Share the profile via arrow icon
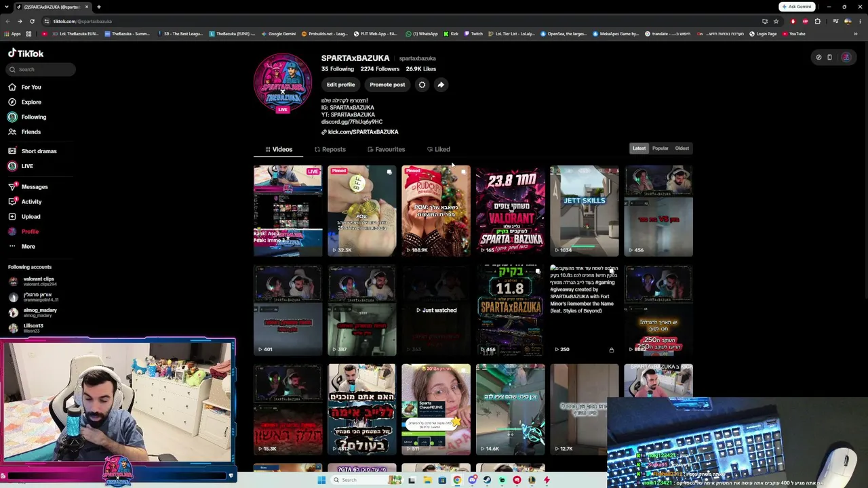The image size is (868, 488). [x=441, y=85]
